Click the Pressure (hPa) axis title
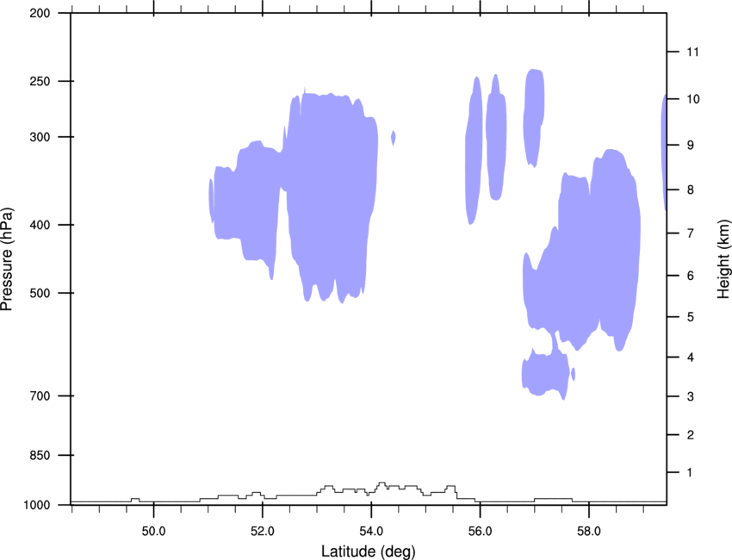 click(7, 259)
